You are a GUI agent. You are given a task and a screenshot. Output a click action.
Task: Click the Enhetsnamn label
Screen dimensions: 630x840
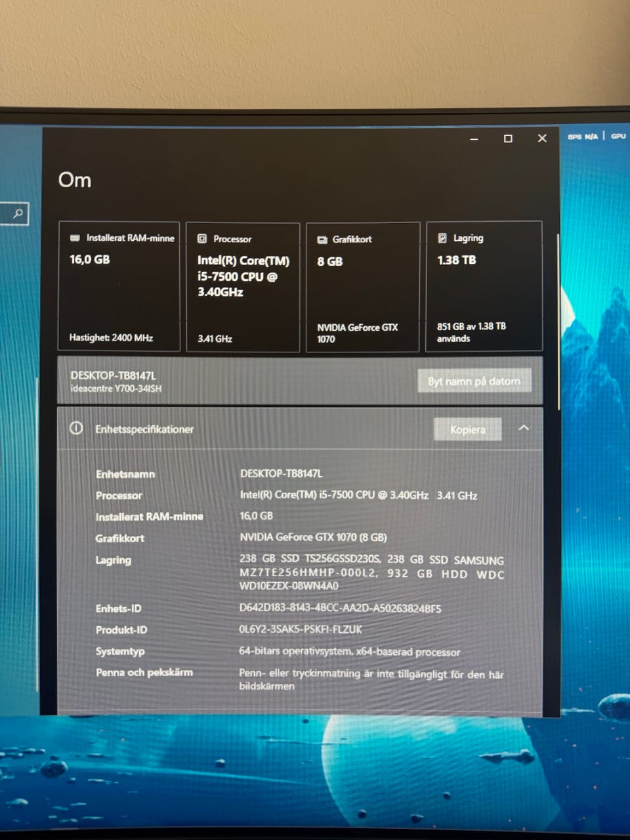pyautogui.click(x=125, y=474)
